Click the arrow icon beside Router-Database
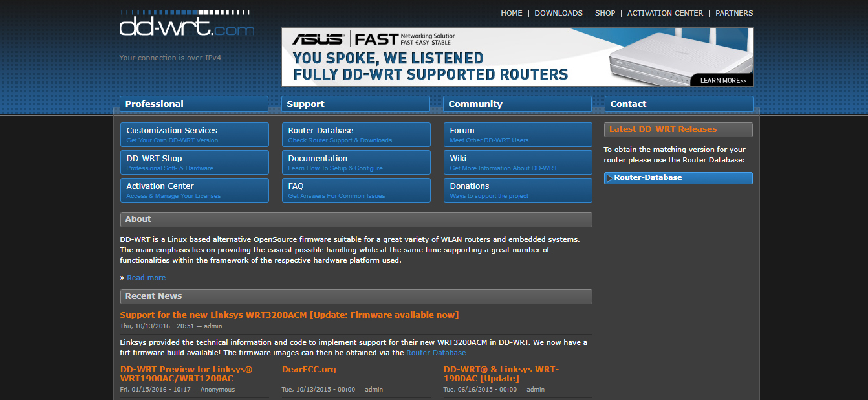This screenshot has width=868, height=400. click(x=609, y=178)
